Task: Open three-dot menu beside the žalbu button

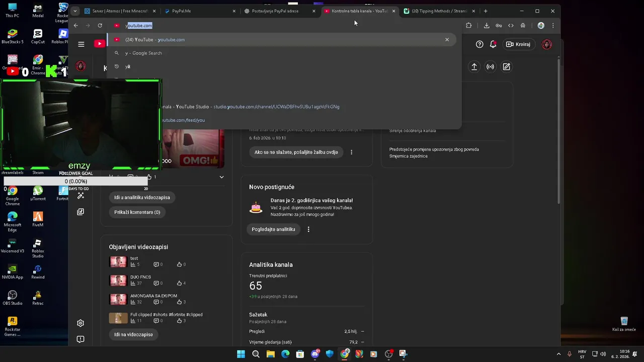Action: (x=352, y=152)
